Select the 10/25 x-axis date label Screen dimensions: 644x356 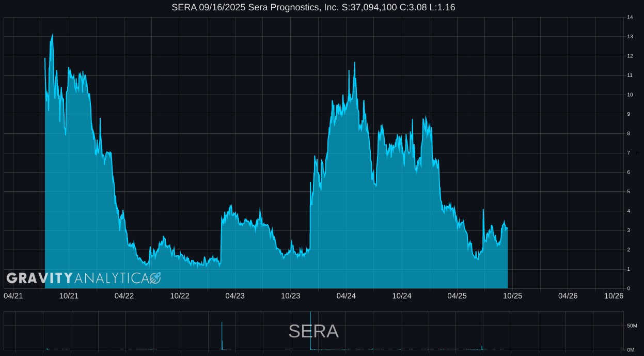coord(513,296)
